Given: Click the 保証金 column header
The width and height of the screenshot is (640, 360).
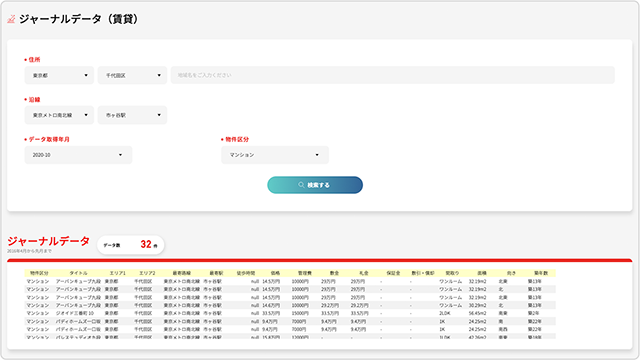Looking at the screenshot, I should 393,273.
